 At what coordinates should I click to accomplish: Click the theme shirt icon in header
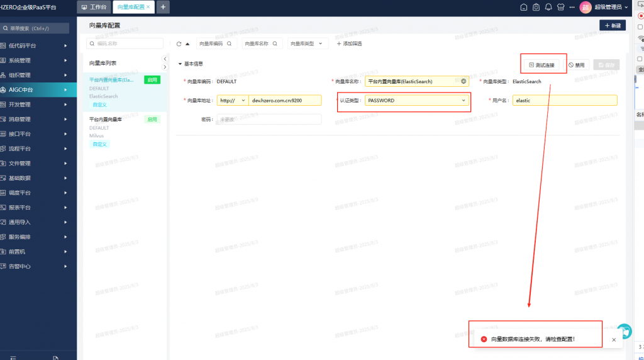pyautogui.click(x=561, y=7)
